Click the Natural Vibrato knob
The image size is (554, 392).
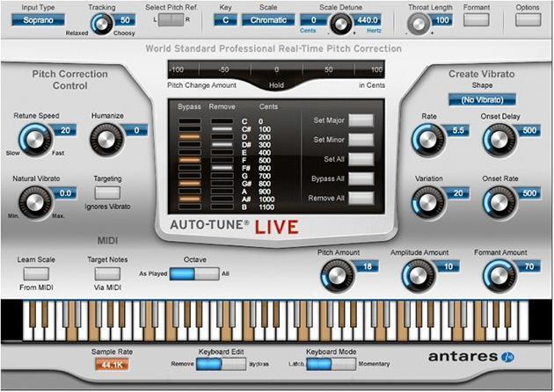(36, 201)
